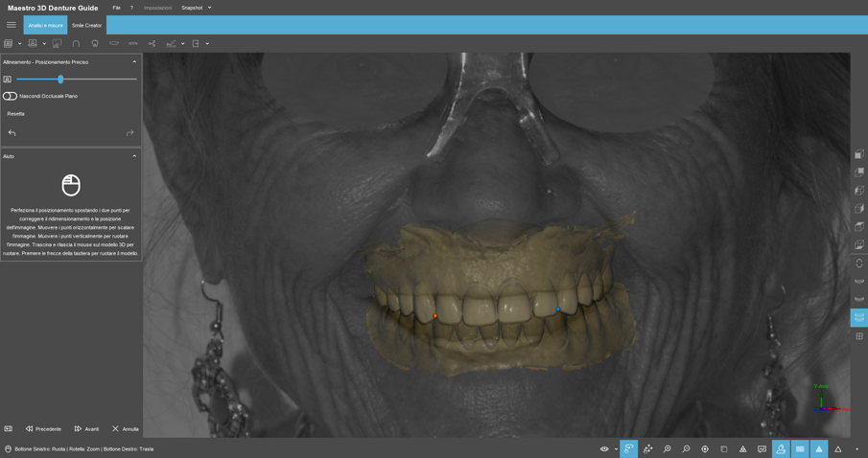The height and width of the screenshot is (458, 868).
Task: Switch to Smile Creator tab
Action: pyautogui.click(x=87, y=25)
